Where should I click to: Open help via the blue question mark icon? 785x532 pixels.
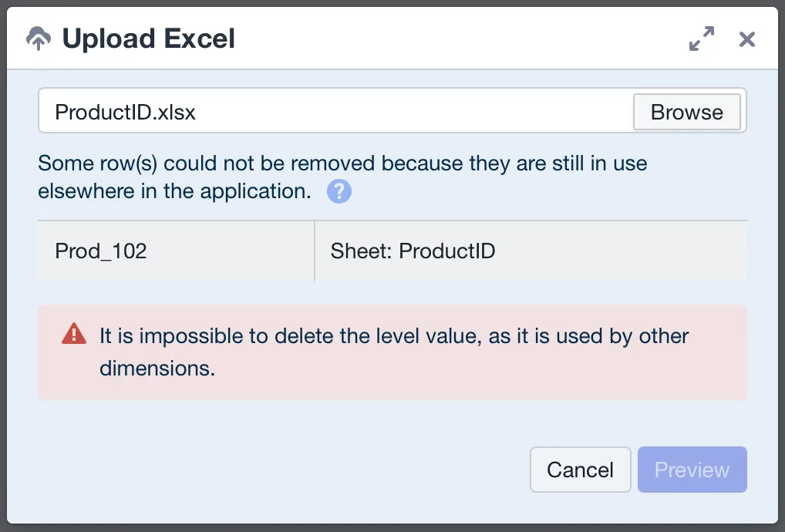(x=339, y=191)
